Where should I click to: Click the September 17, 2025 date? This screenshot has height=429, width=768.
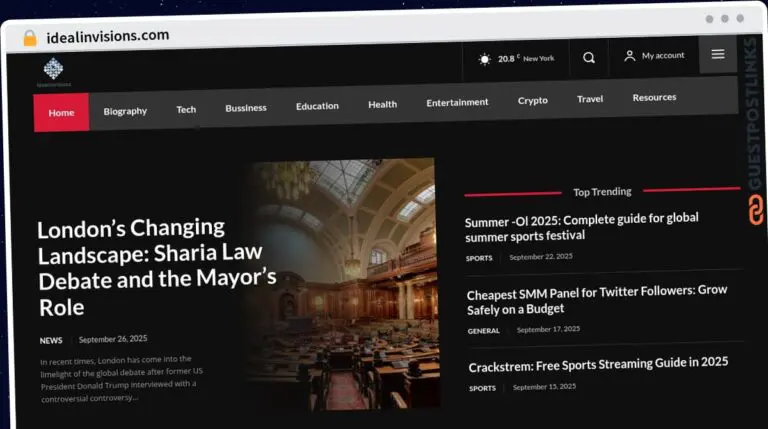point(548,330)
